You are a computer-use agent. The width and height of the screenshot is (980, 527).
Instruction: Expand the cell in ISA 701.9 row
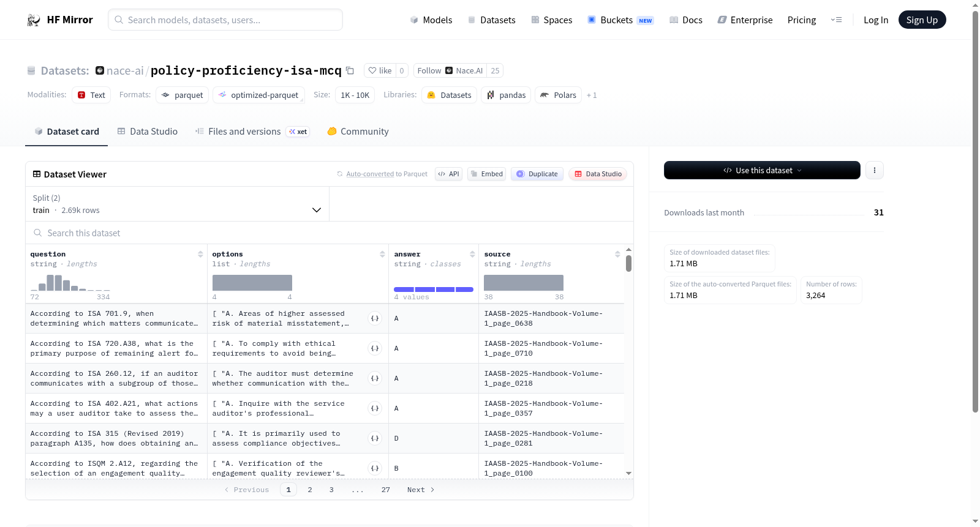(x=375, y=318)
